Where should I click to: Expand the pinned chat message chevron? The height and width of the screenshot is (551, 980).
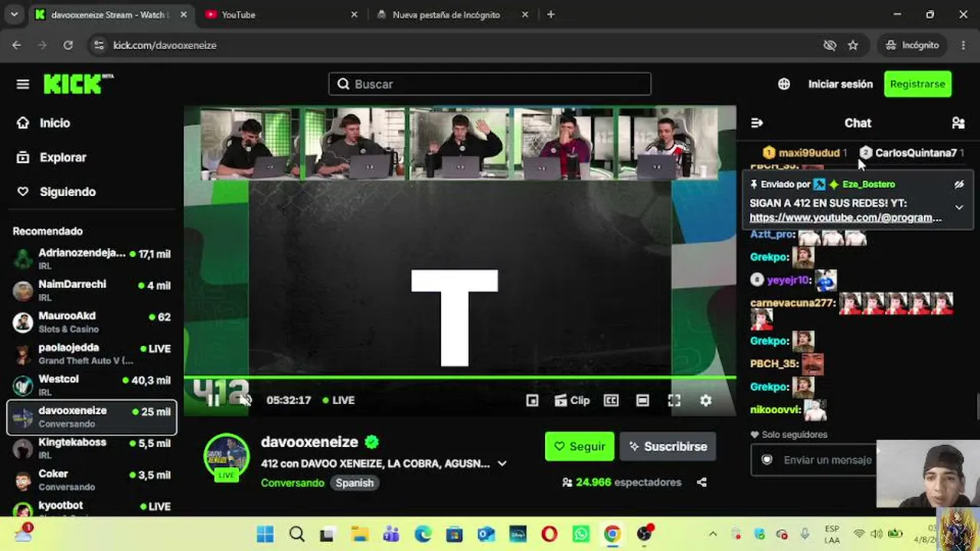[959, 207]
